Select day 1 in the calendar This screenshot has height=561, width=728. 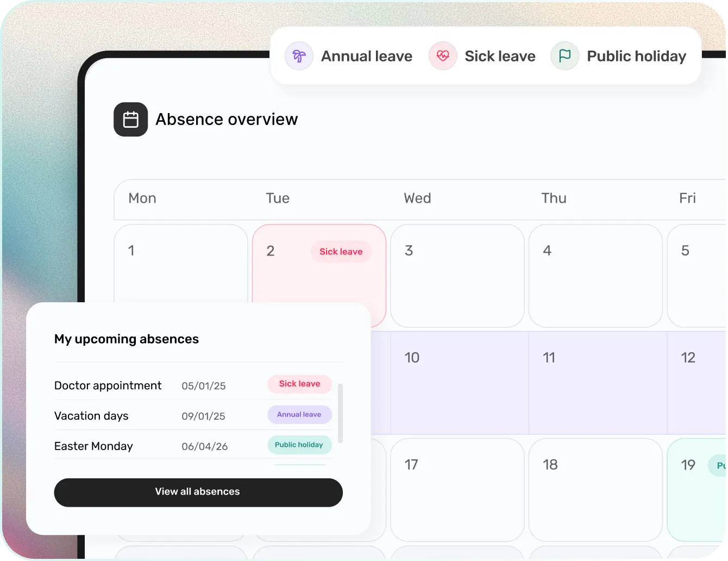pos(180,266)
